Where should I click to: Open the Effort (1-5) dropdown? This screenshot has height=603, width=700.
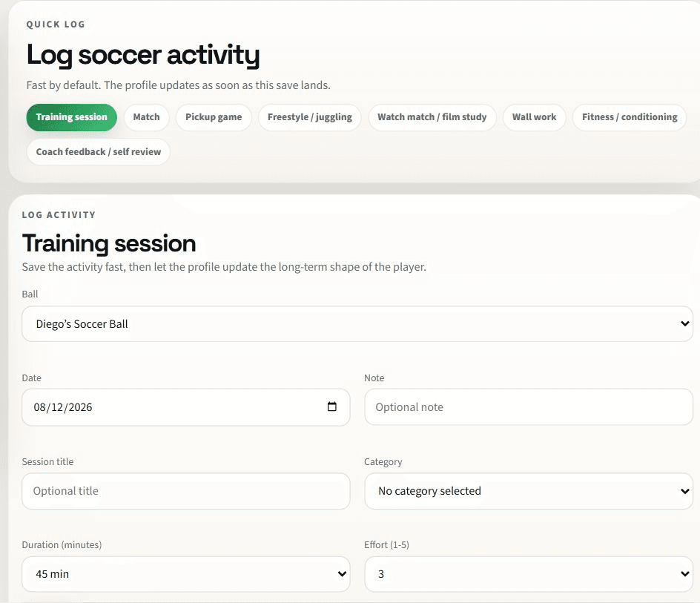click(x=529, y=574)
